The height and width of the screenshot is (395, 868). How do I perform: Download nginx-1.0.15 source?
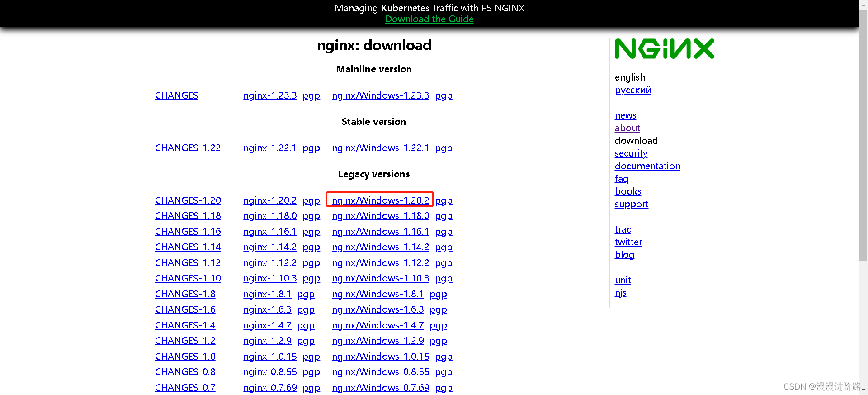pos(270,357)
